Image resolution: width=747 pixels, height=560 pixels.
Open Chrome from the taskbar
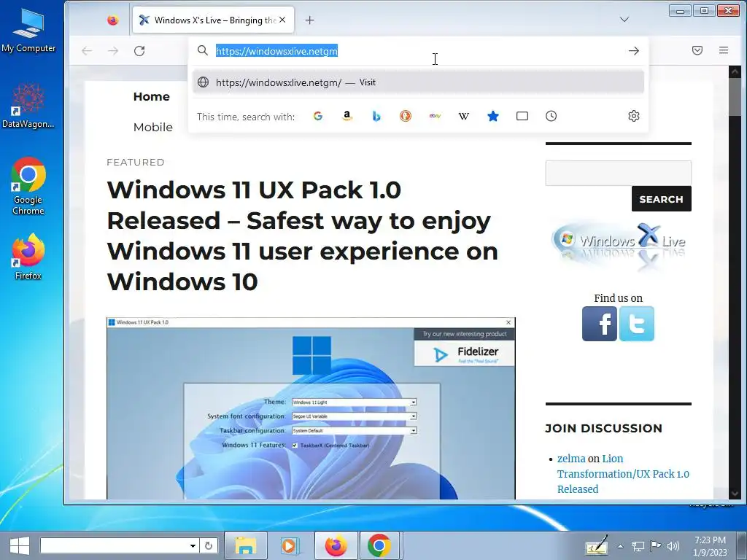pos(379,545)
